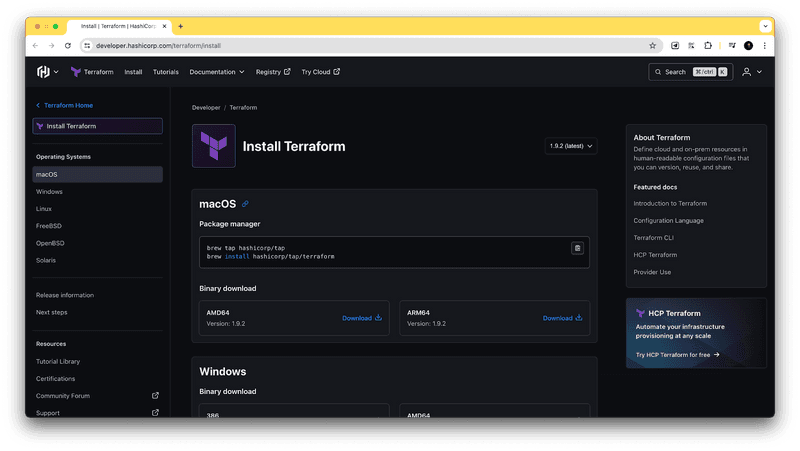Open Tutorial Library resource link
The width and height of the screenshot is (800, 451).
click(58, 361)
